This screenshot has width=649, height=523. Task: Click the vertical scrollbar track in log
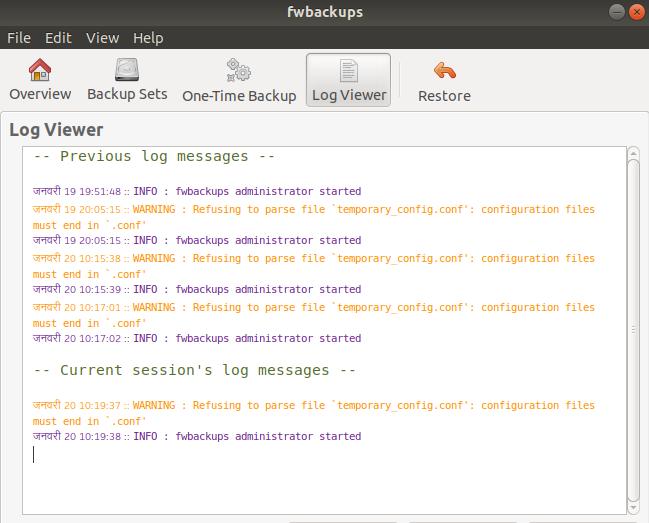click(x=633, y=330)
